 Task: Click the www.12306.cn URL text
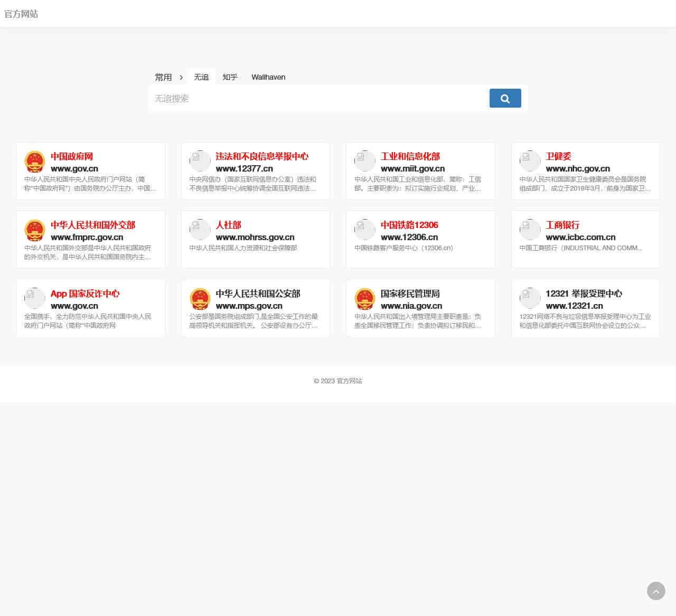409,237
